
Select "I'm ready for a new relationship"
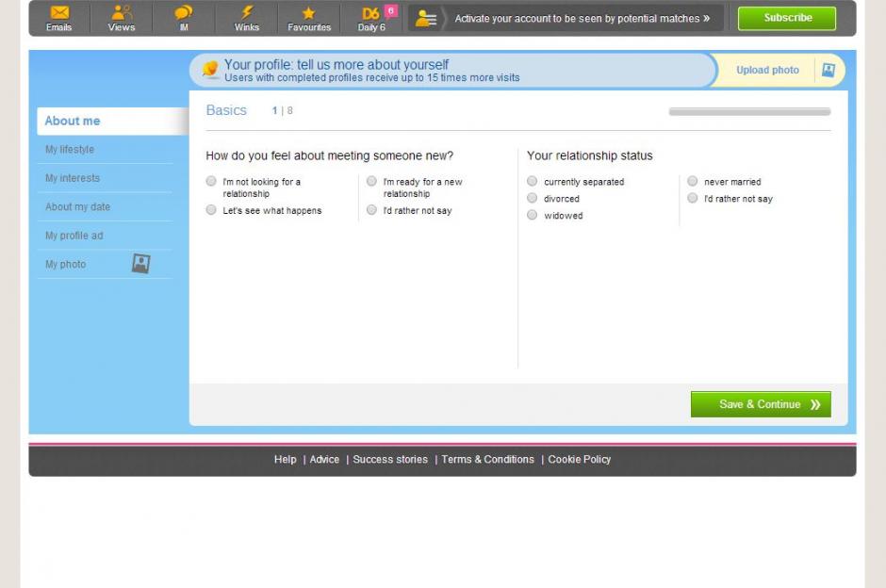coord(371,181)
